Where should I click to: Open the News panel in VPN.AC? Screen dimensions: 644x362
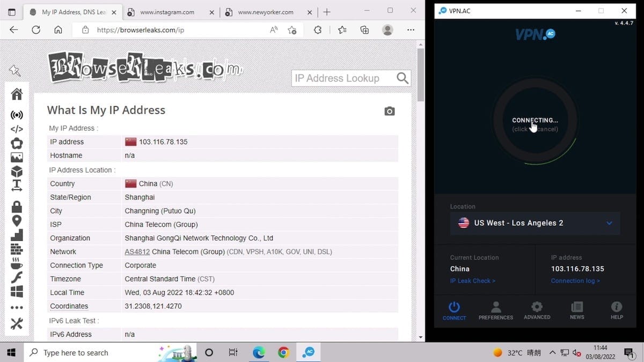point(577,311)
